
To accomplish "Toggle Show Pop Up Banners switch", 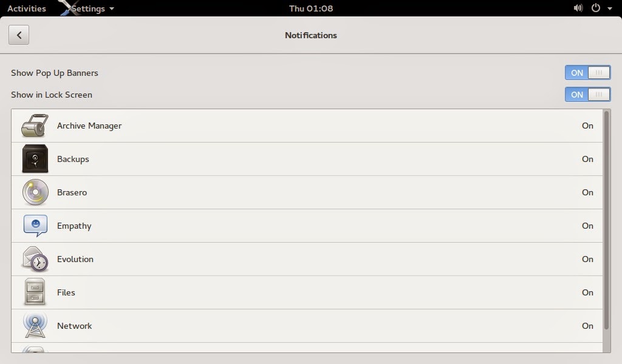I will (x=587, y=73).
